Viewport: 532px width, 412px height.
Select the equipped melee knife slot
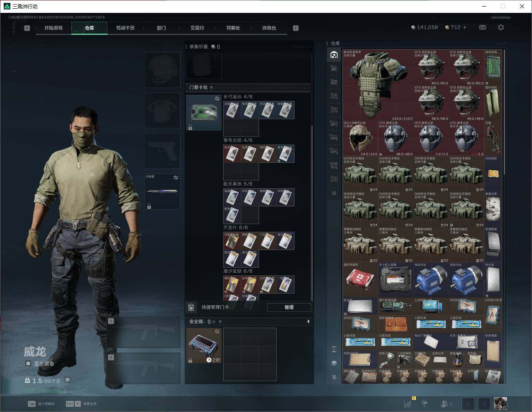point(163,191)
